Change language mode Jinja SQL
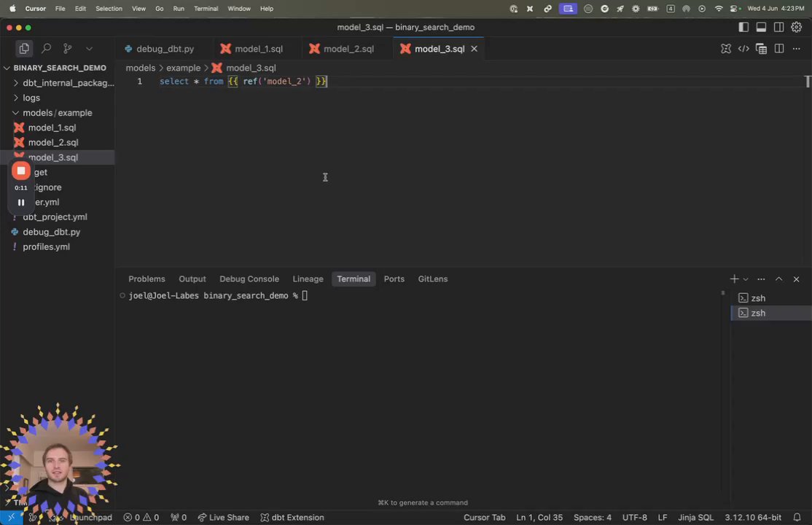Image resolution: width=812 pixels, height=525 pixels. point(695,517)
